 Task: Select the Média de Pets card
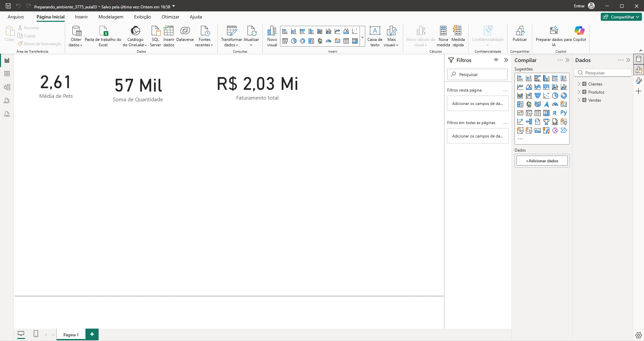pos(56,87)
